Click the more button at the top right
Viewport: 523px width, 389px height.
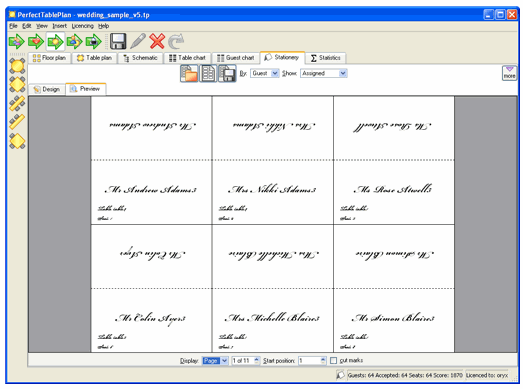pyautogui.click(x=509, y=73)
